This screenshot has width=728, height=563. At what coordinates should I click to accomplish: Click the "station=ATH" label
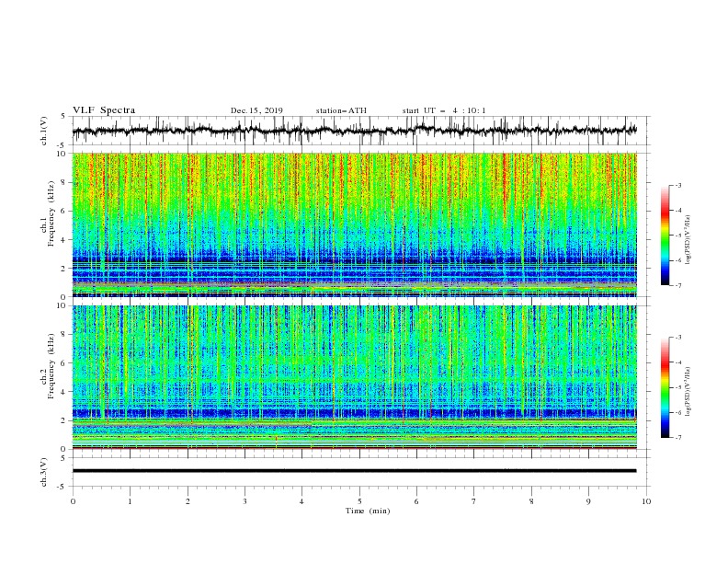[x=341, y=110]
